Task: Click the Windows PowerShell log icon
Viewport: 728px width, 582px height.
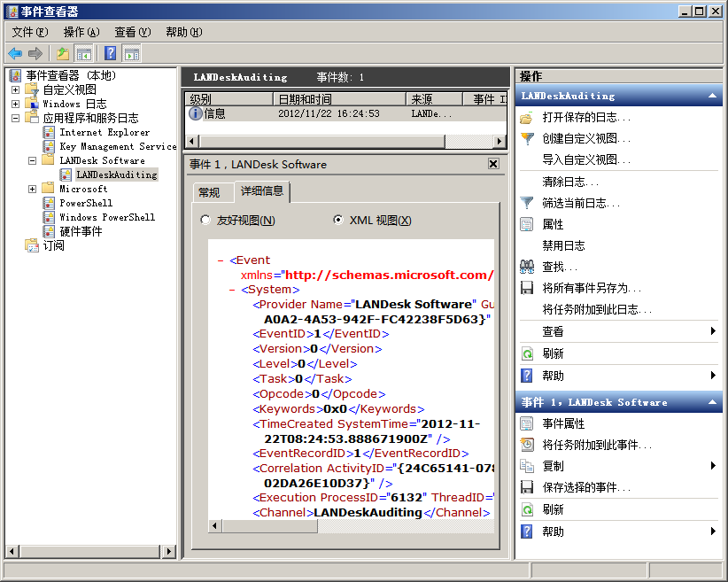Action: 49,217
